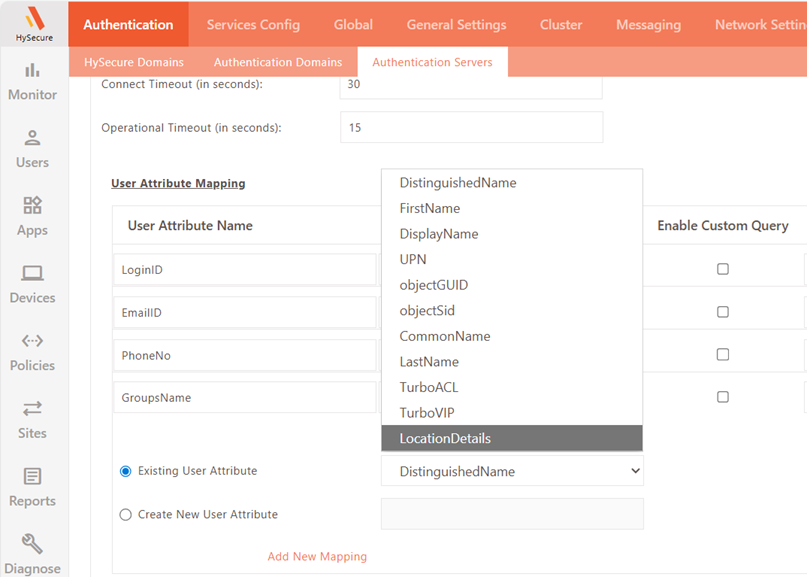The height and width of the screenshot is (577, 807).
Task: Click the Operational Timeout input field
Action: click(x=471, y=128)
